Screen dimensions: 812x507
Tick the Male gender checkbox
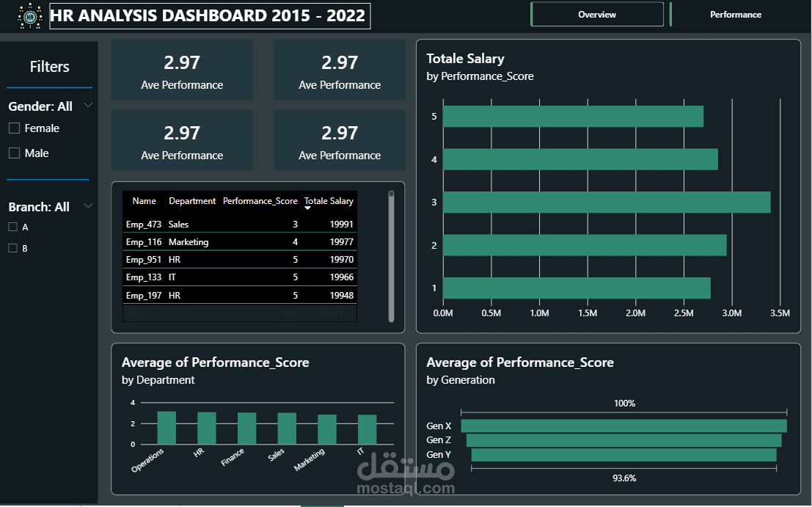pos(15,153)
